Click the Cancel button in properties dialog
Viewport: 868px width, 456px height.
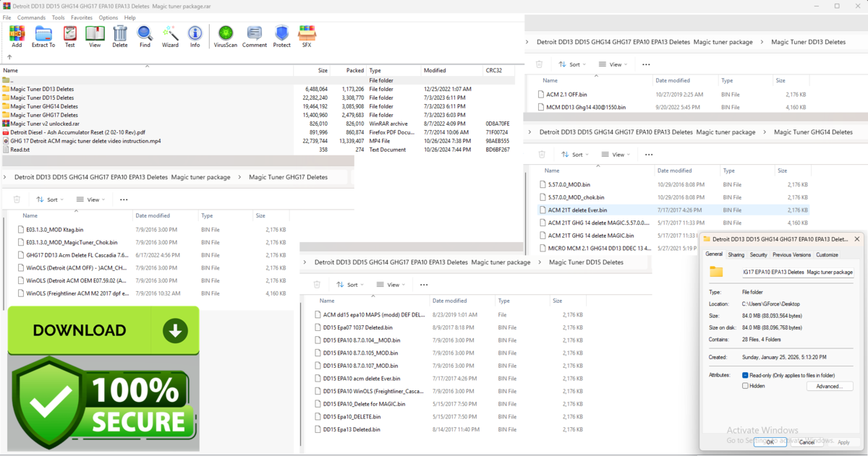pos(806,442)
